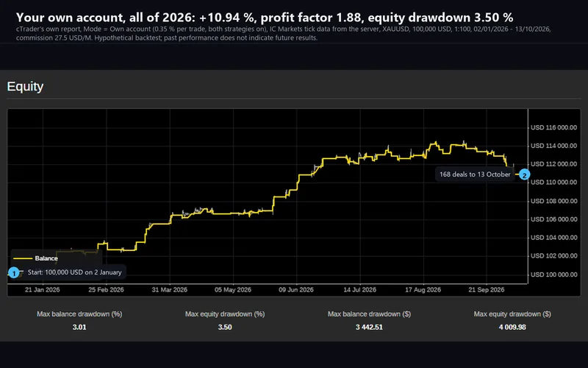Click the 'USD 114 000.00' axis label
Viewport: 588px width, 368px height.
pos(554,146)
